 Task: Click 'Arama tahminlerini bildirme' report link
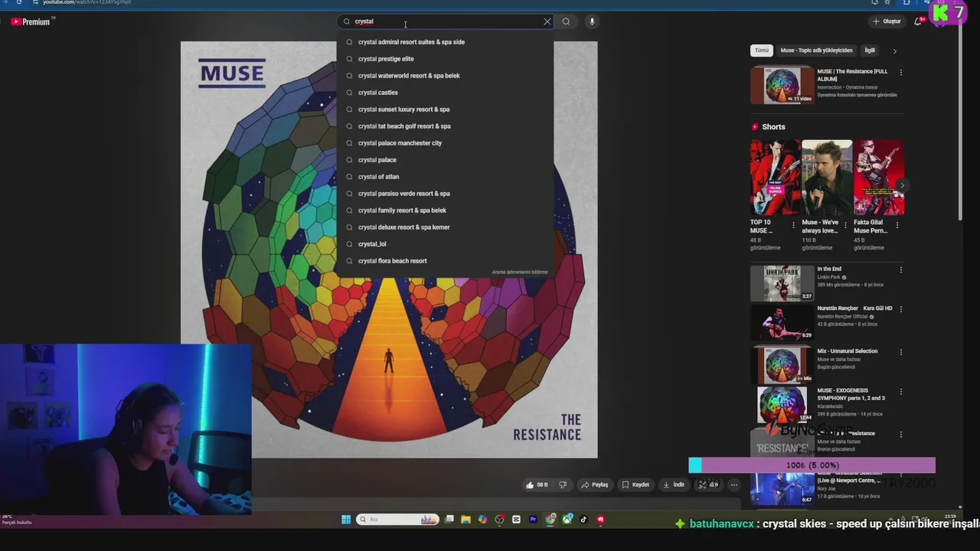pos(519,272)
